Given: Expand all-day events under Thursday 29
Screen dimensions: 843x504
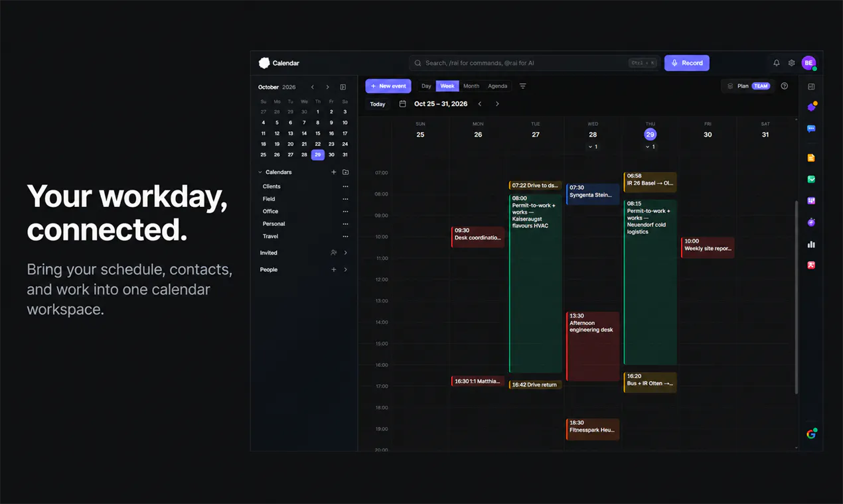Looking at the screenshot, I should (650, 147).
